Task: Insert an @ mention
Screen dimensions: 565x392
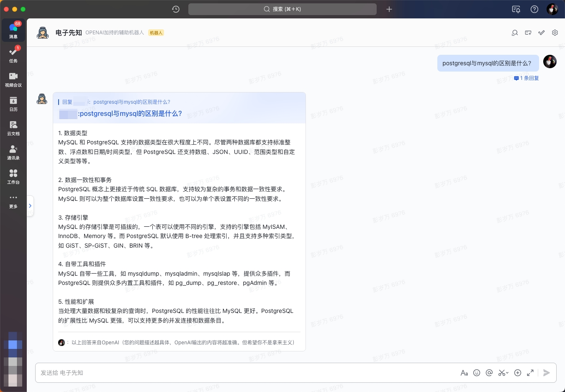Action: 489,373
